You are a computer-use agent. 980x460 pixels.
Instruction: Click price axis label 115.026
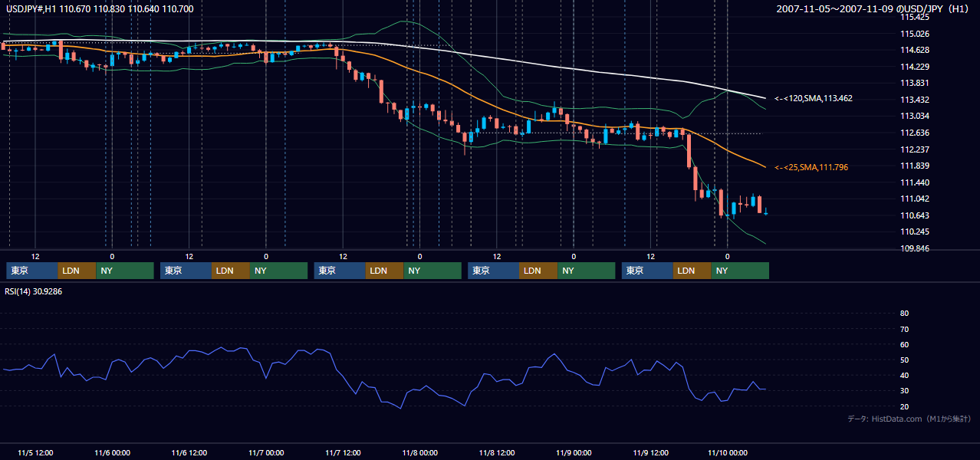coord(914,34)
